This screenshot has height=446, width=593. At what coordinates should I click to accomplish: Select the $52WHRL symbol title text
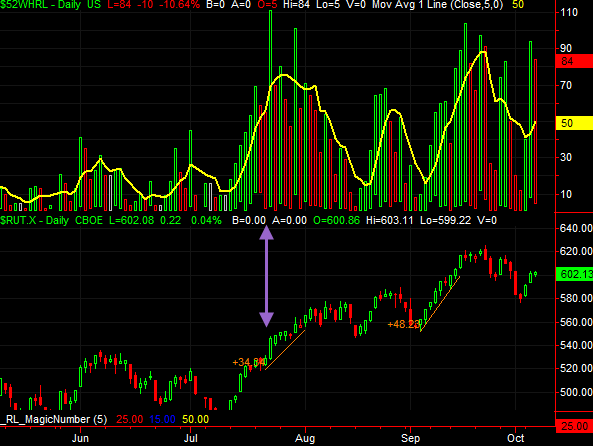(x=24, y=5)
